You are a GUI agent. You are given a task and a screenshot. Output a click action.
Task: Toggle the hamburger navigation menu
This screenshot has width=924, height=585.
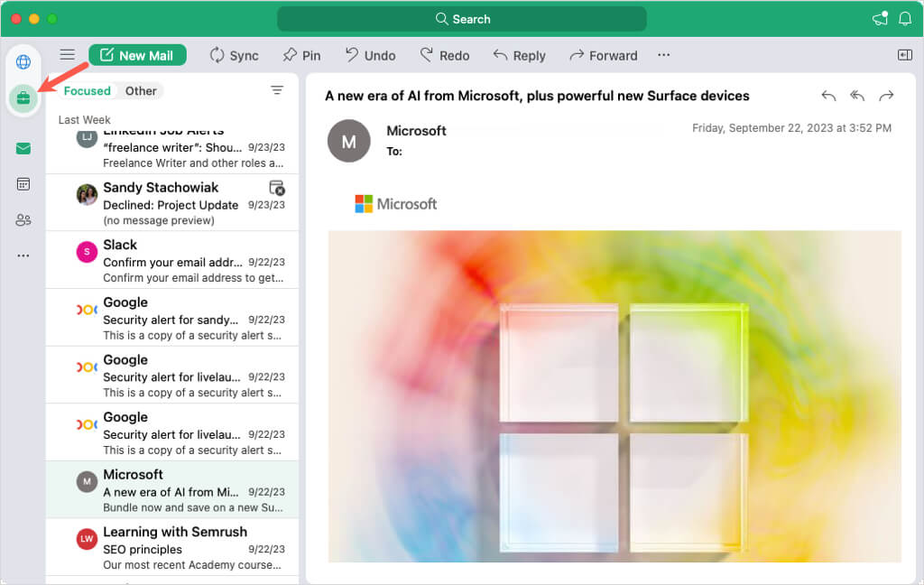coord(67,55)
